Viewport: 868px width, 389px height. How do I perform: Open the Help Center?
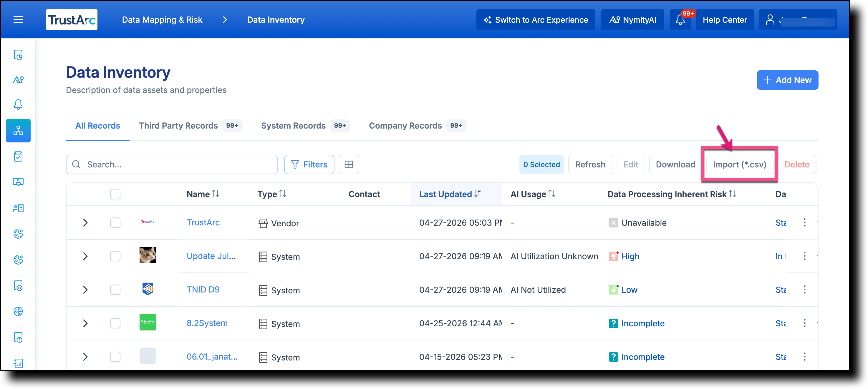pos(725,20)
